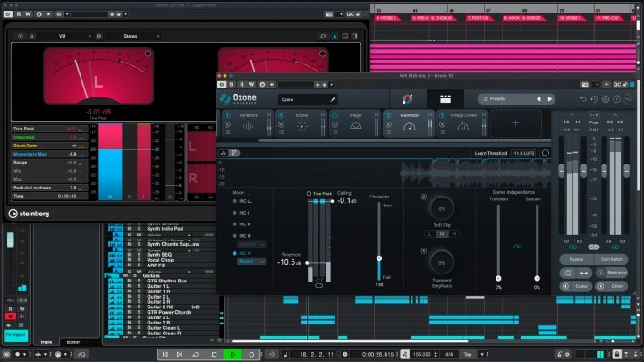644x362 pixels.
Task: Add a new module with the plus slot
Action: click(x=515, y=123)
